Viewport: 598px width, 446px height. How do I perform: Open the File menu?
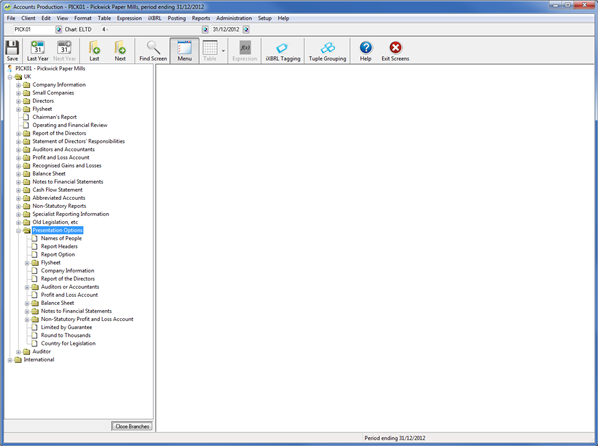(11, 18)
